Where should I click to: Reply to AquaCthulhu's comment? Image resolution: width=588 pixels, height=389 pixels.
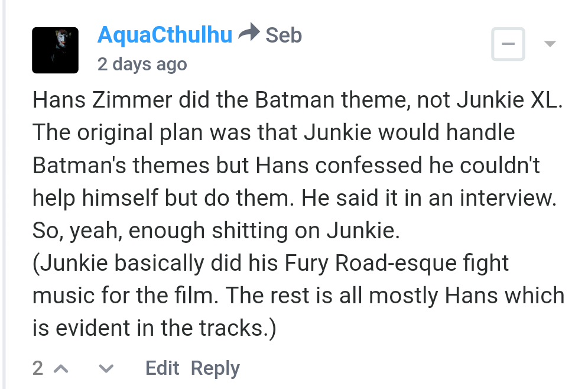215,368
